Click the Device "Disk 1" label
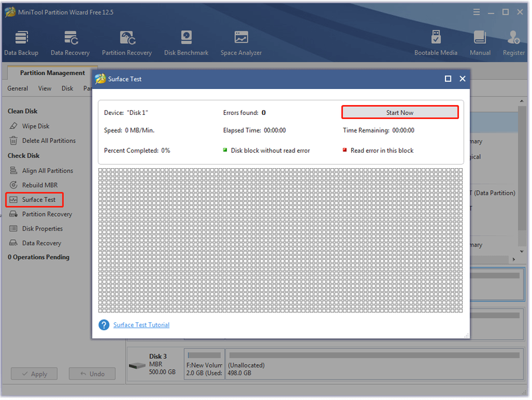Screen dimensions: 532x400 [126, 112]
